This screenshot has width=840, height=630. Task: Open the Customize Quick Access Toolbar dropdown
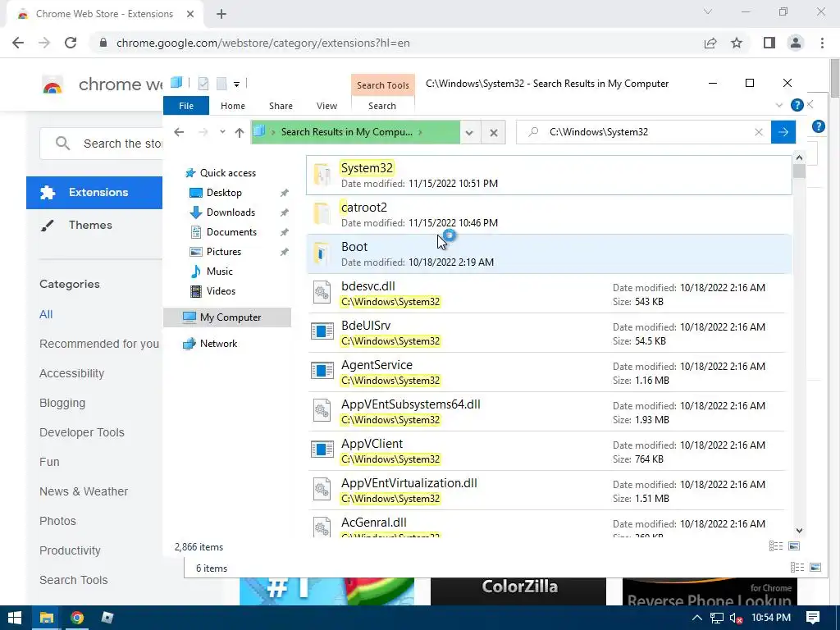[x=236, y=84]
